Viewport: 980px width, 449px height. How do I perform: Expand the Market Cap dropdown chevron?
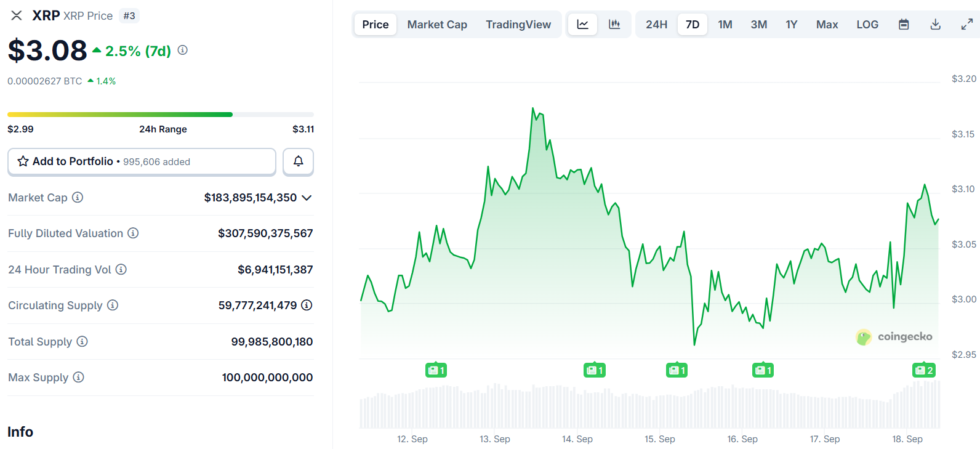[x=307, y=198]
